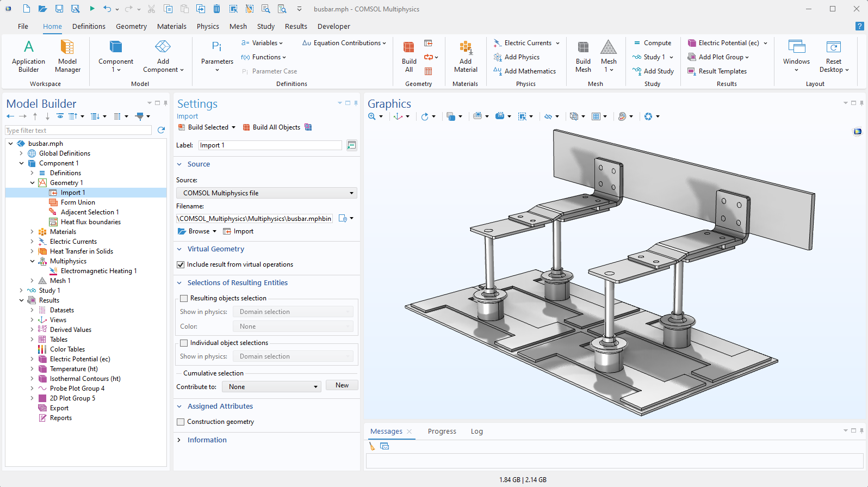Click the Filename input field
This screenshot has width=868, height=487.
[255, 219]
